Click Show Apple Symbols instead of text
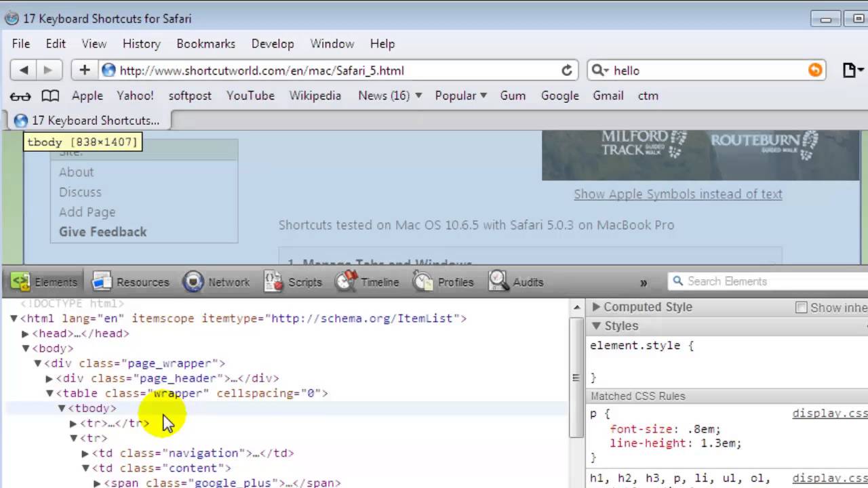 coord(678,194)
